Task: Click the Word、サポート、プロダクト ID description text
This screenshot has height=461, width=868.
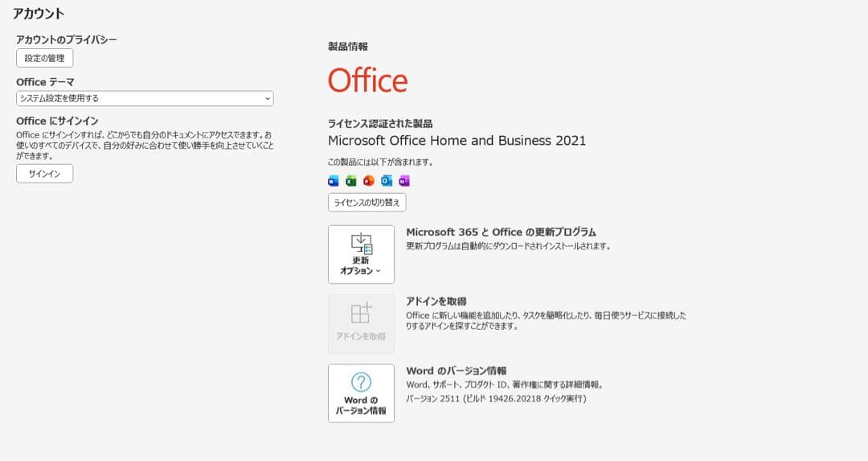Action: point(505,385)
